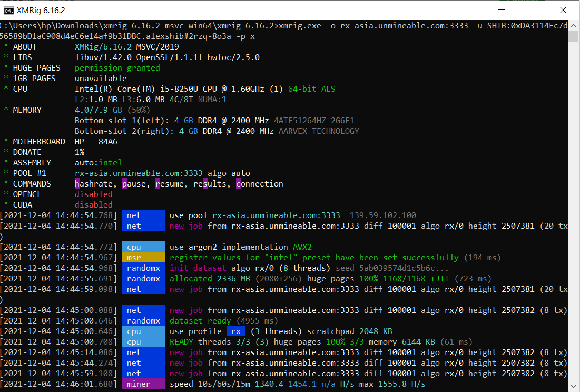This screenshot has width=580, height=392.
Task: Click the '1454.1' 60s hashrate value
Action: [x=302, y=384]
